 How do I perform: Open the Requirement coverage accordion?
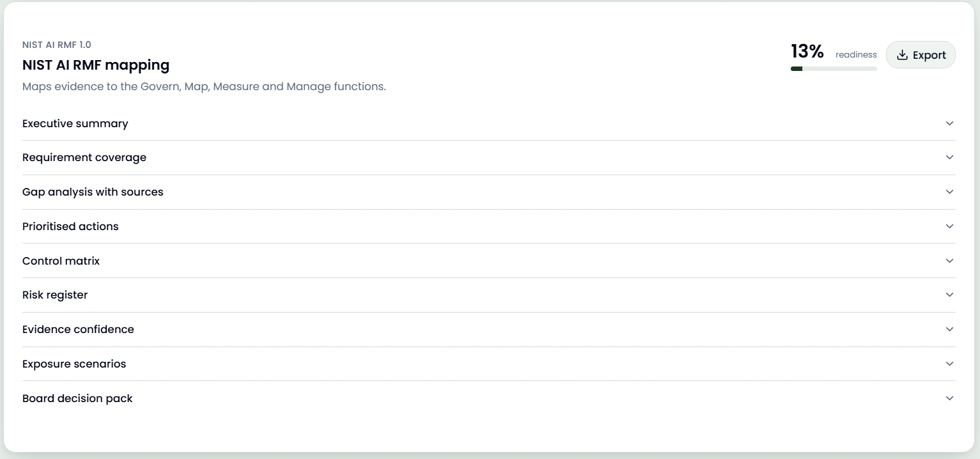click(489, 157)
